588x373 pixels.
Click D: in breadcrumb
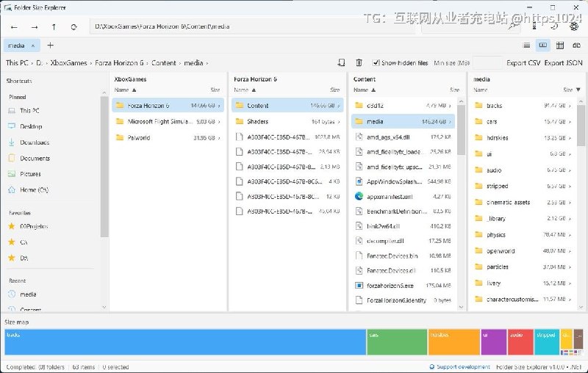[40, 63]
